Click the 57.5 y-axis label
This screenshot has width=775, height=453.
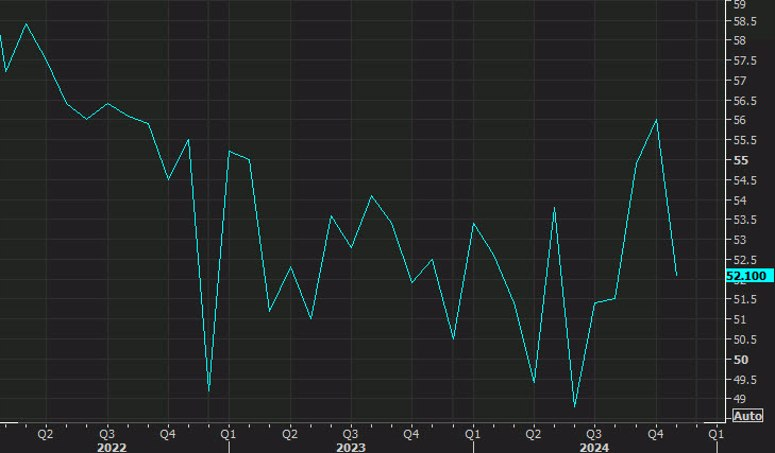click(745, 61)
